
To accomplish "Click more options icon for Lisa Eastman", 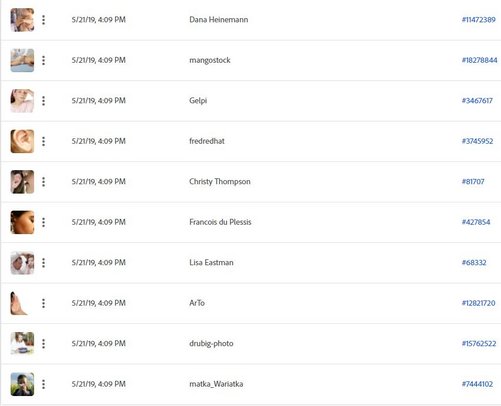I will pyautogui.click(x=43, y=263).
